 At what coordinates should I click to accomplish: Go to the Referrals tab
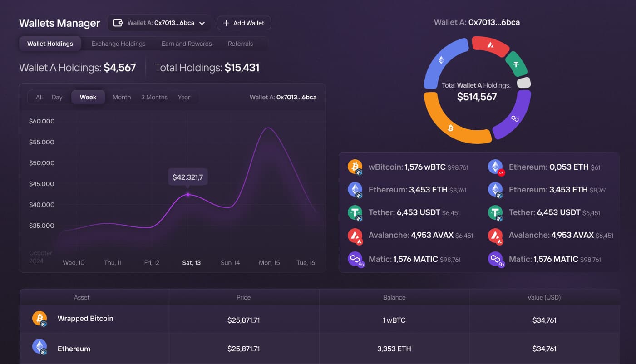pos(240,44)
